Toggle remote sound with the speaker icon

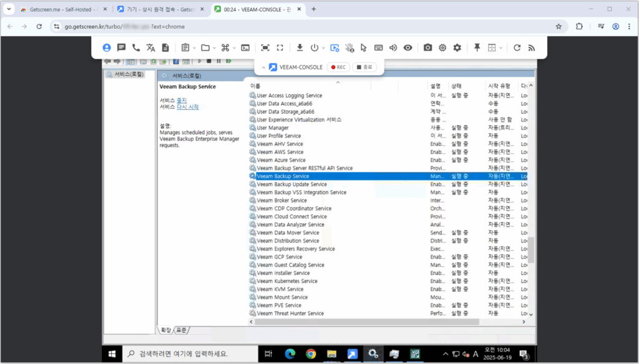(x=393, y=47)
